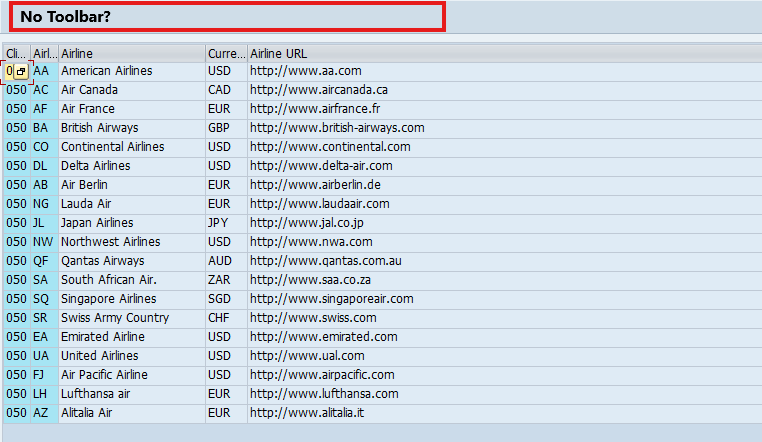Click the http://www.delta-air.com URL cell
Viewport: 762px width, 442px height.
pos(504,166)
